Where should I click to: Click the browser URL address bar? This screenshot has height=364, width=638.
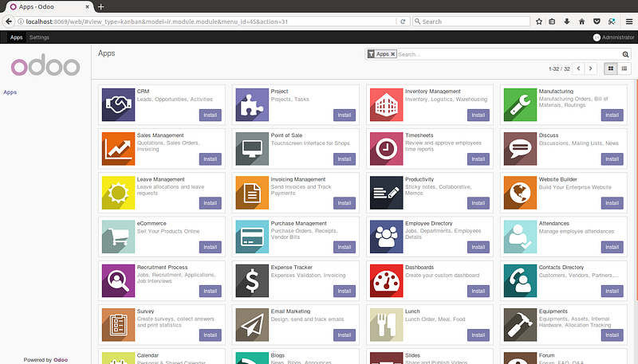tap(210, 22)
